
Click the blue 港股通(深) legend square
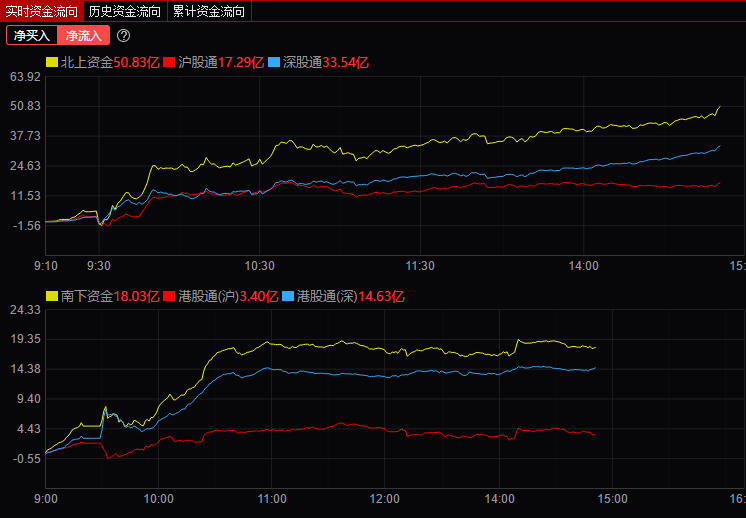[288, 296]
